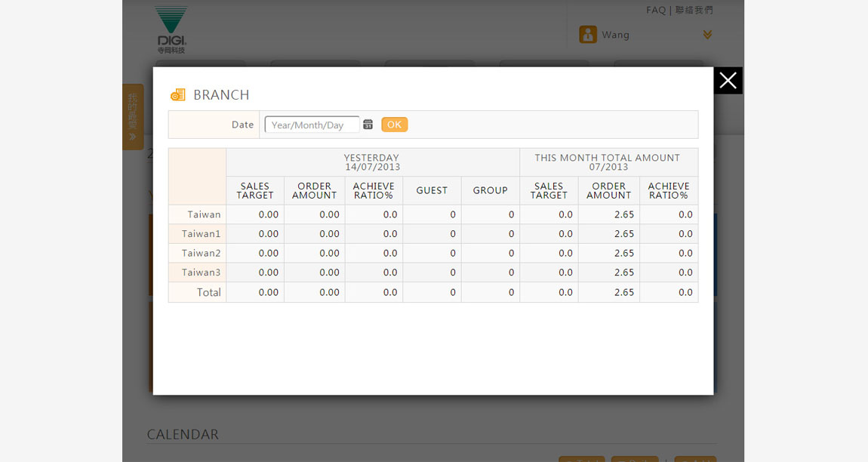Open the FAQ link
This screenshot has width=868, height=462.
pyautogui.click(x=655, y=11)
